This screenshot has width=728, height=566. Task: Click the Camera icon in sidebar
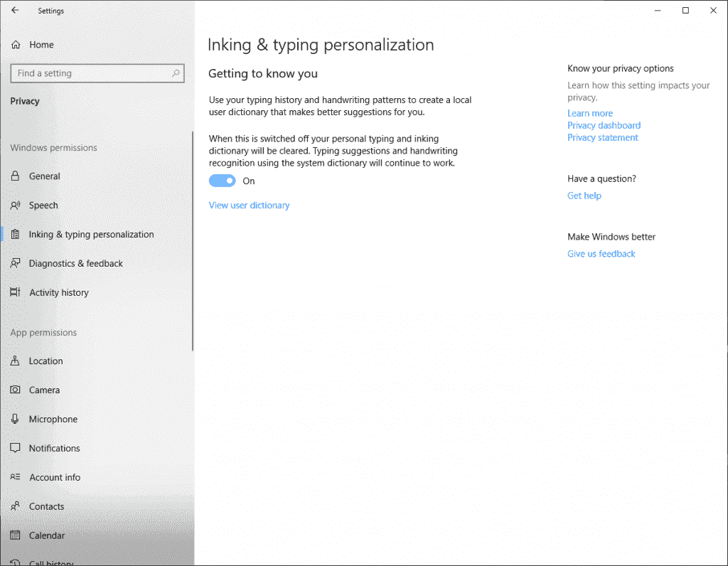tap(16, 390)
